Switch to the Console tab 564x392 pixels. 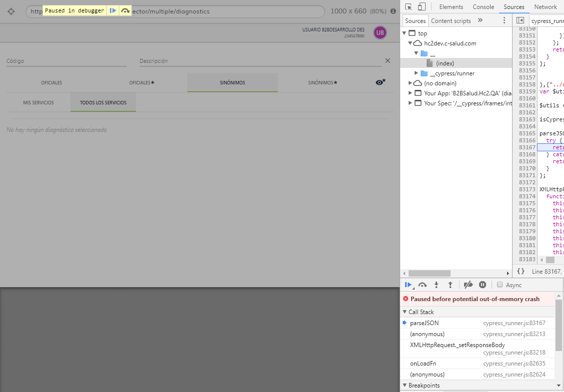click(483, 6)
